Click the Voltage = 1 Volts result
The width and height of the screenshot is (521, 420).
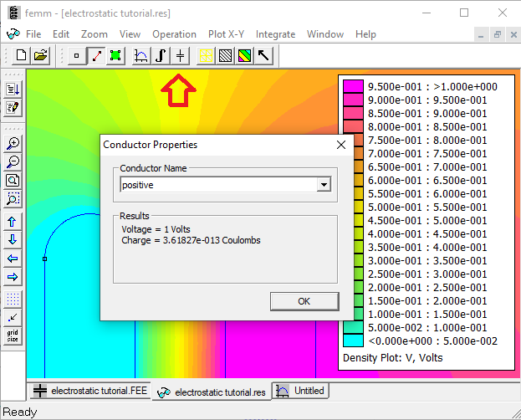tap(156, 229)
